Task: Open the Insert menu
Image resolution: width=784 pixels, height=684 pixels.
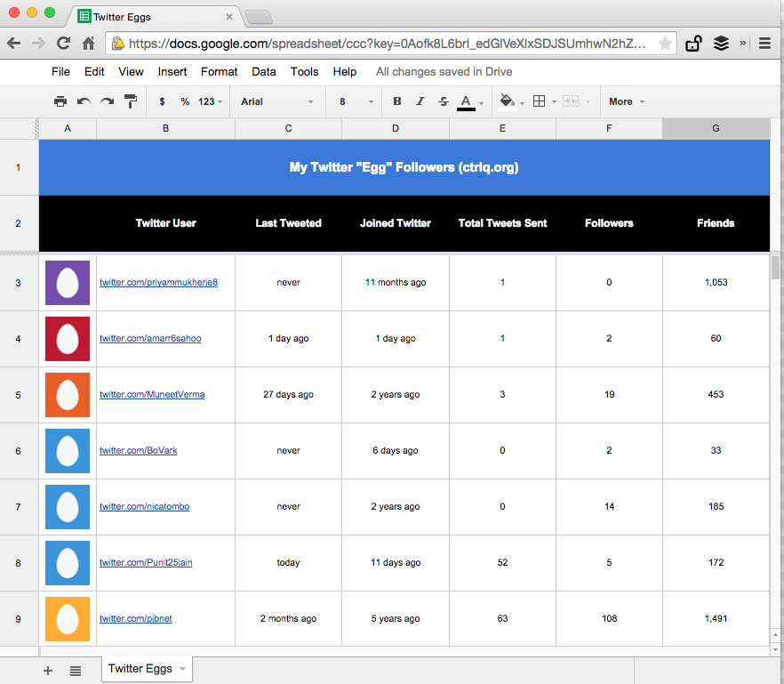Action: 172,71
